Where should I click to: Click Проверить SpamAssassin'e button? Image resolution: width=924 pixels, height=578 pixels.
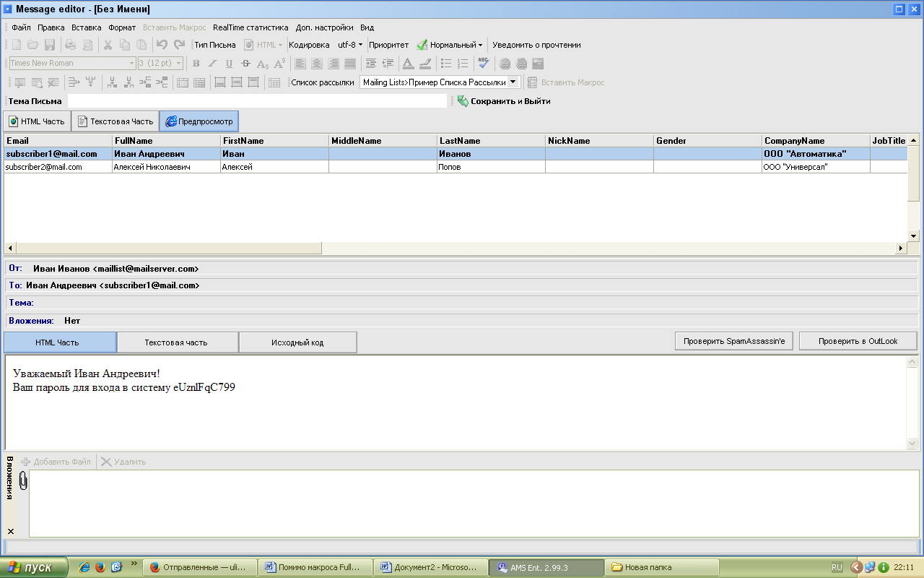[x=734, y=341]
